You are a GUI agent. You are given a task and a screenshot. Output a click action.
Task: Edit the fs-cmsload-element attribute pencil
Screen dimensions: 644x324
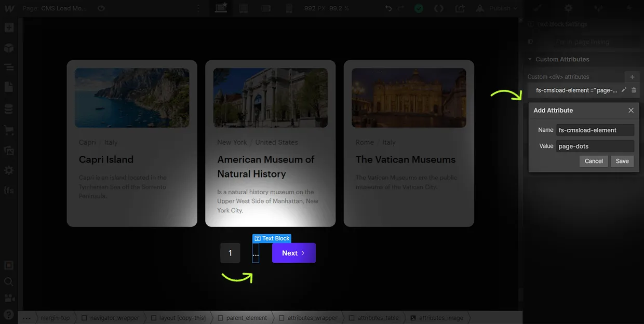[624, 90]
